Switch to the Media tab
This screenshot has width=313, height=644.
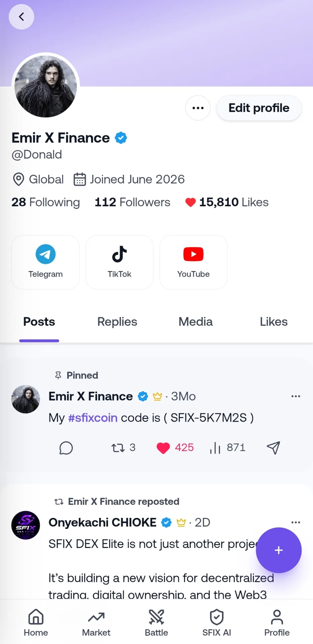[x=195, y=322]
